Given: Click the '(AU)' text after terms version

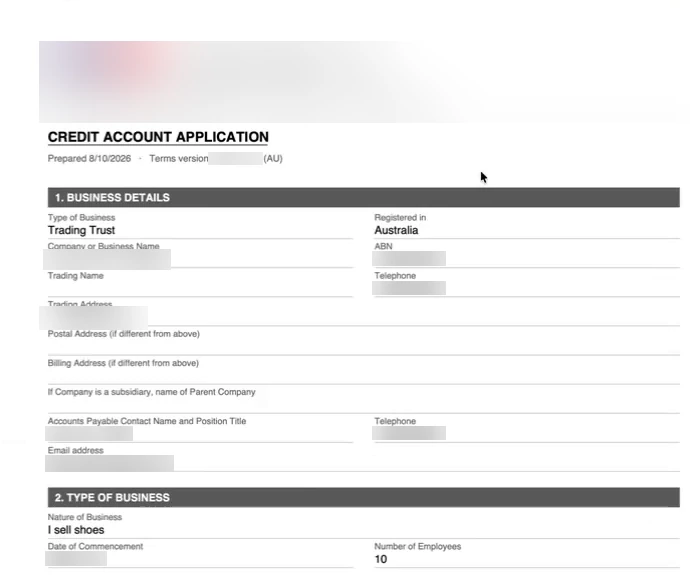Looking at the screenshot, I should click(273, 158).
